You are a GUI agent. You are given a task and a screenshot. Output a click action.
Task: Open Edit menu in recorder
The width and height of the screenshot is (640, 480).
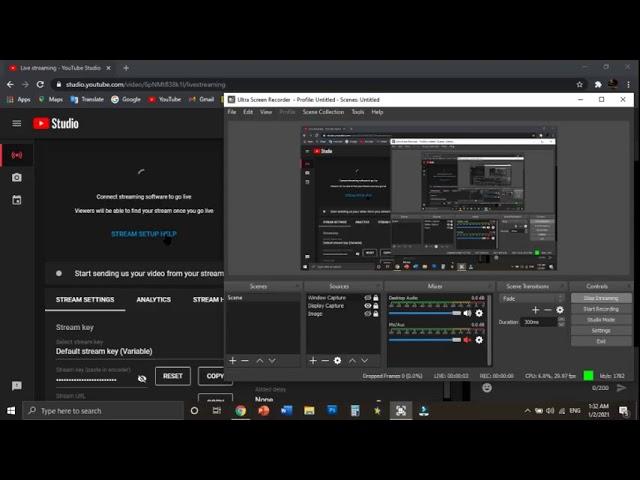[248, 112]
